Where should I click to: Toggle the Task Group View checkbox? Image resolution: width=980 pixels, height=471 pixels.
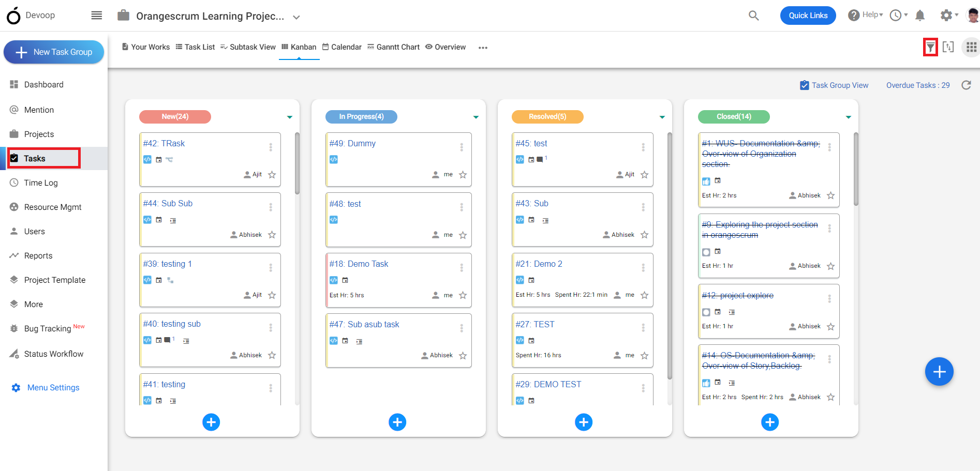(805, 85)
